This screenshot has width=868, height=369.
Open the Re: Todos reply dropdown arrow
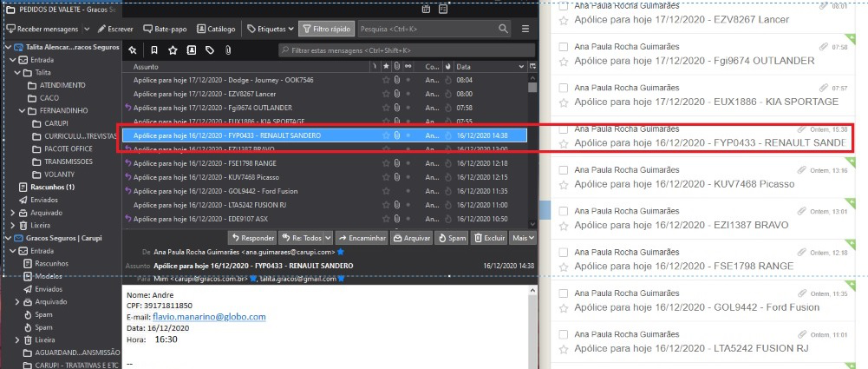[328, 238]
